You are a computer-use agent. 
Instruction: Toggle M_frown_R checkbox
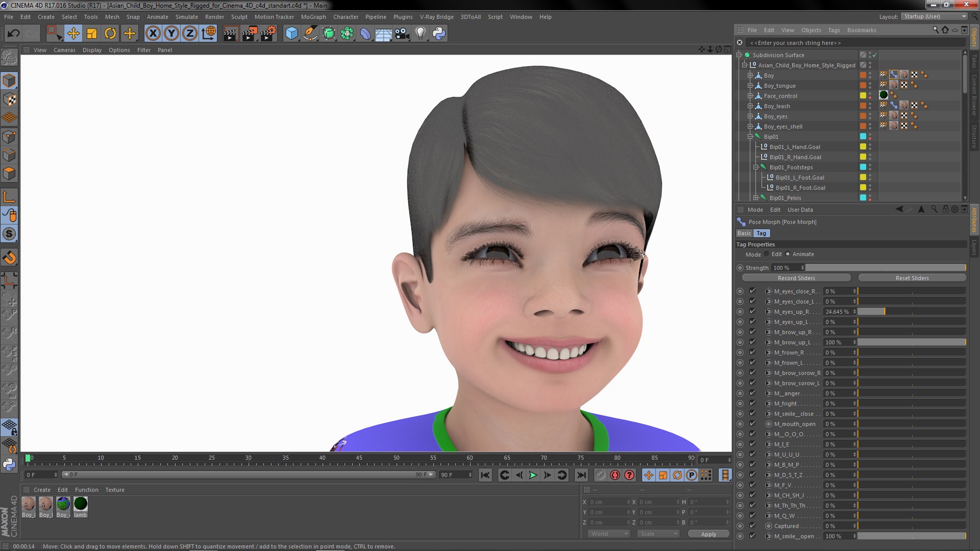pos(752,352)
